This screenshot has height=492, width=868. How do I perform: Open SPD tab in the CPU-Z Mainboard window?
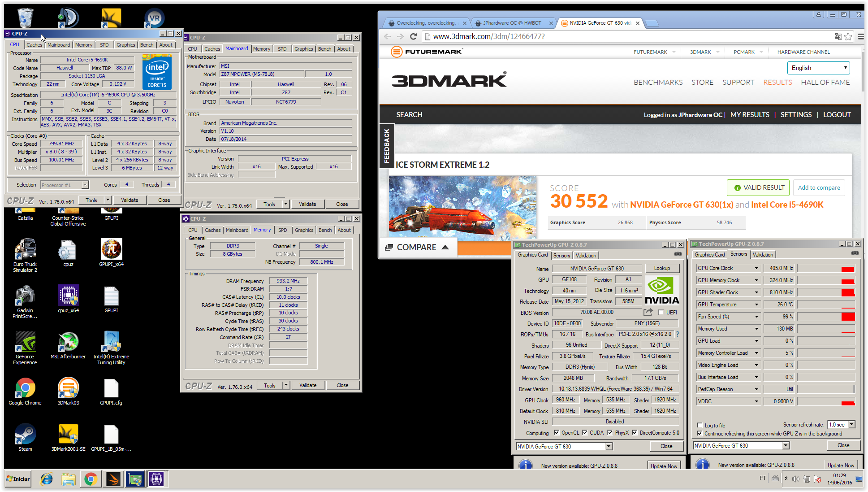pyautogui.click(x=282, y=49)
